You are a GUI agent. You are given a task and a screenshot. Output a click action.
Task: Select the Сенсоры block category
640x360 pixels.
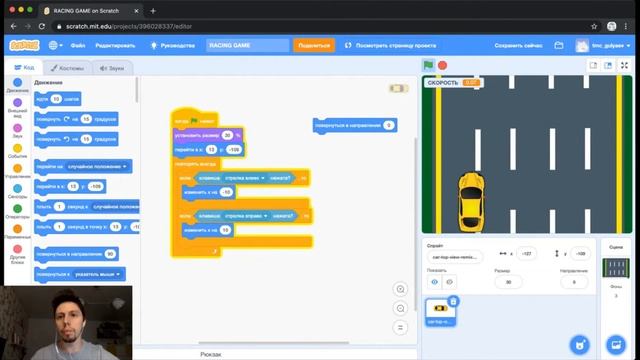18,191
